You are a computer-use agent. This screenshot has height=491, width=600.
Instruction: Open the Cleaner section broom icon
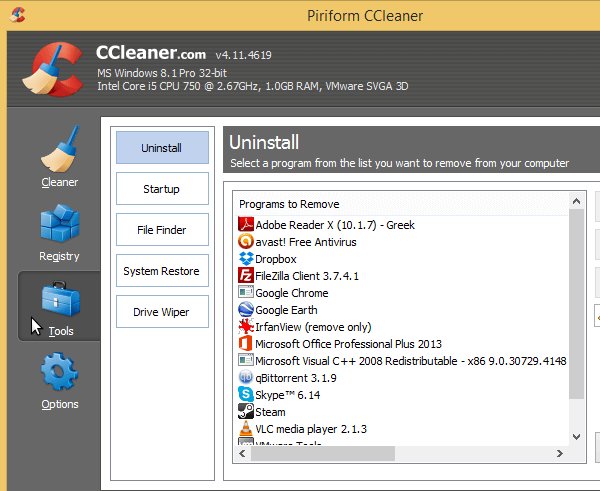point(59,153)
